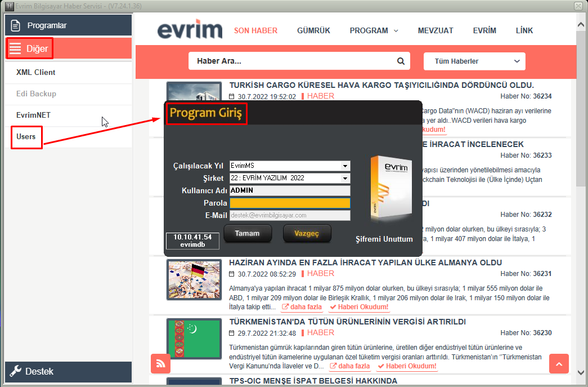This screenshot has height=387, width=588.
Task: Mark Almanya news as Haberi Okudum
Action: point(359,307)
